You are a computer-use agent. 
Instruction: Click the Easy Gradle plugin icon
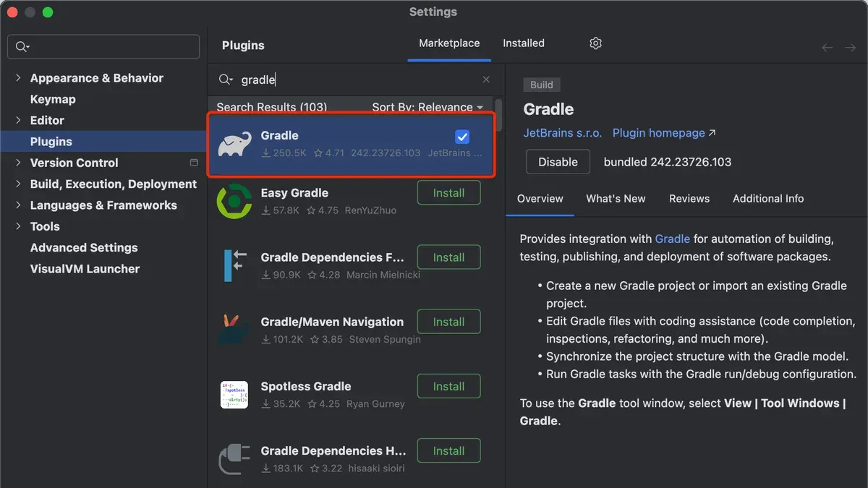[234, 201]
